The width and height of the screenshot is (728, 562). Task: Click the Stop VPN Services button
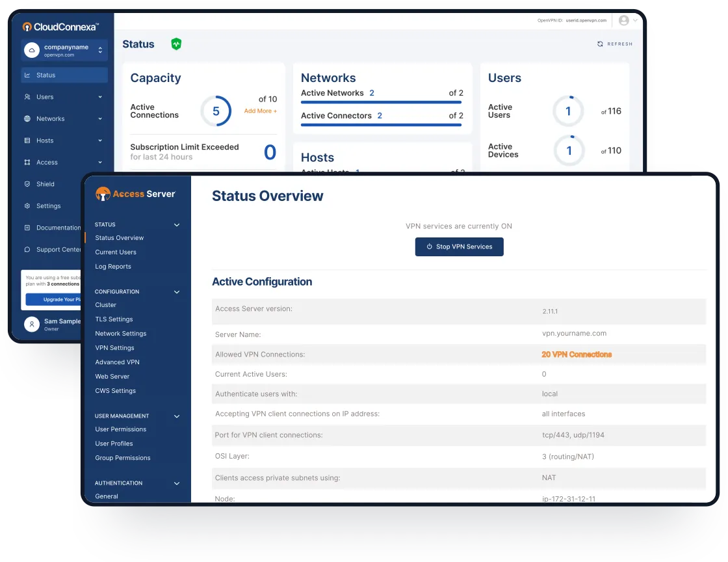coord(459,247)
